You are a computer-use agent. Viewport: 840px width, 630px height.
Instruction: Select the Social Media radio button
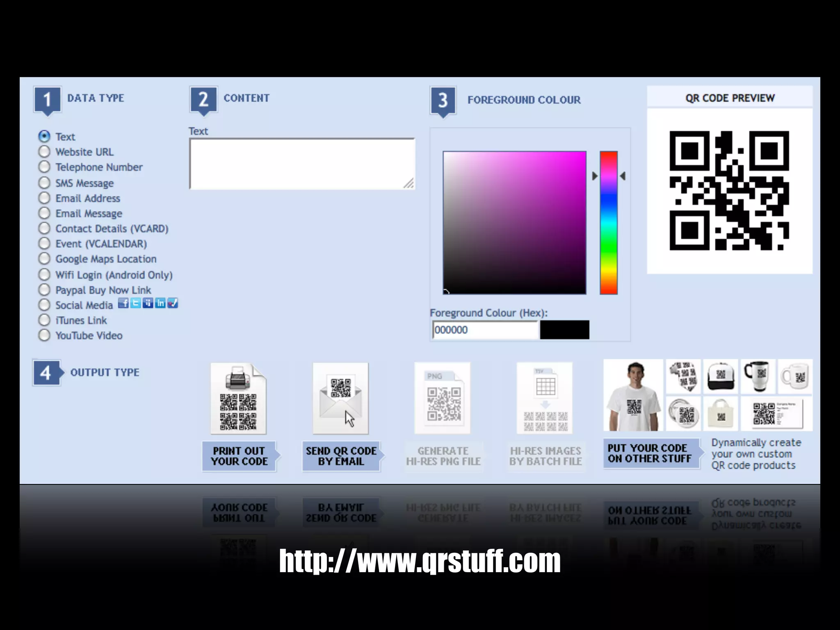(x=44, y=305)
